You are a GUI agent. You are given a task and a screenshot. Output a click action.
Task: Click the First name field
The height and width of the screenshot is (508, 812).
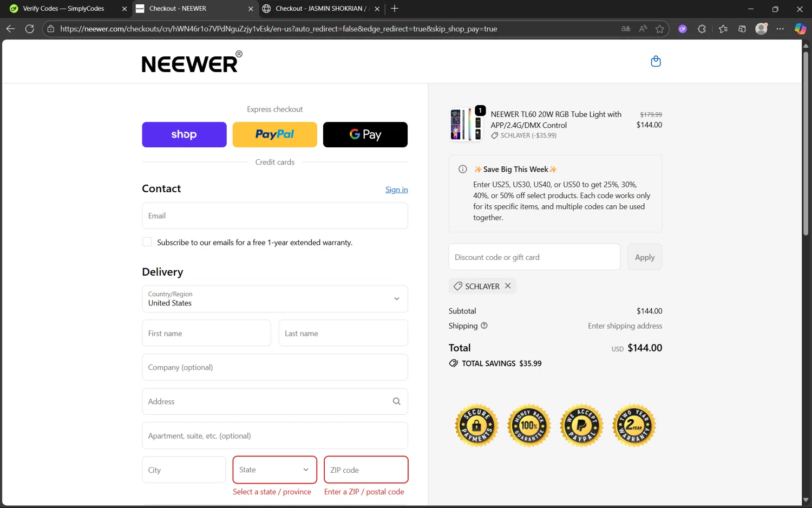coord(206,333)
